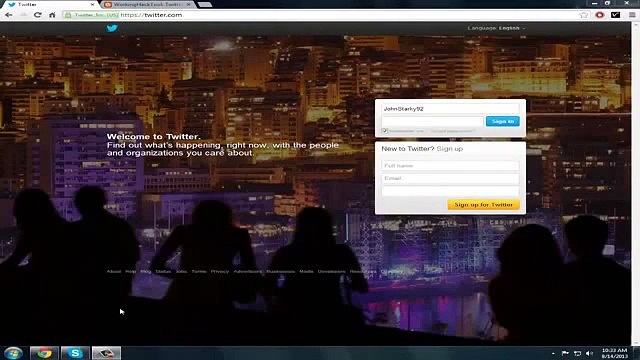The height and width of the screenshot is (360, 640).
Task: Click the page vertical scrollbar
Action: click(x=635, y=184)
